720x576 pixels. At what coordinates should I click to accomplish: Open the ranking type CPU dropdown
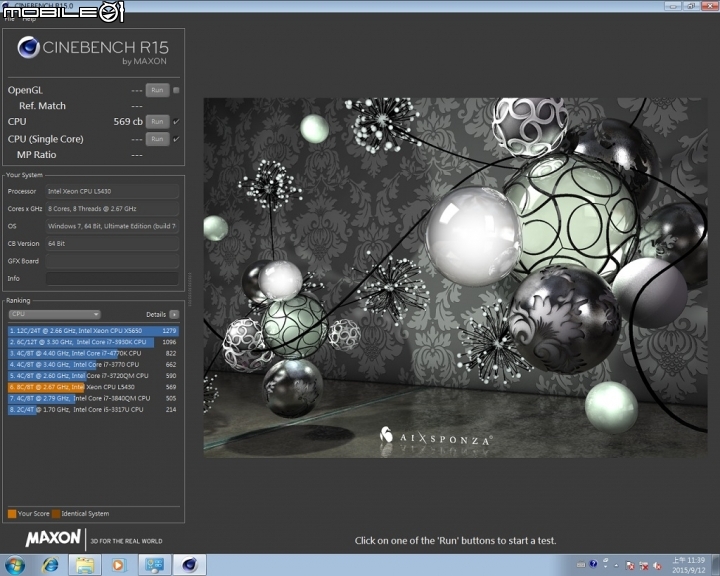pyautogui.click(x=55, y=314)
